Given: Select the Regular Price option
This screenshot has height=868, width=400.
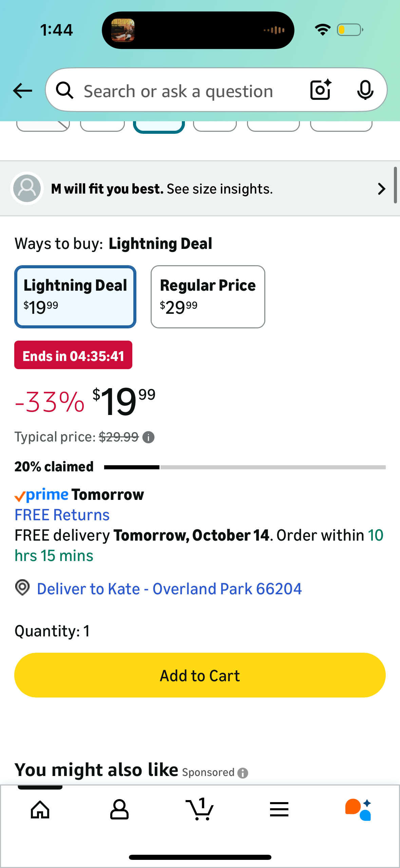Looking at the screenshot, I should 208,296.
